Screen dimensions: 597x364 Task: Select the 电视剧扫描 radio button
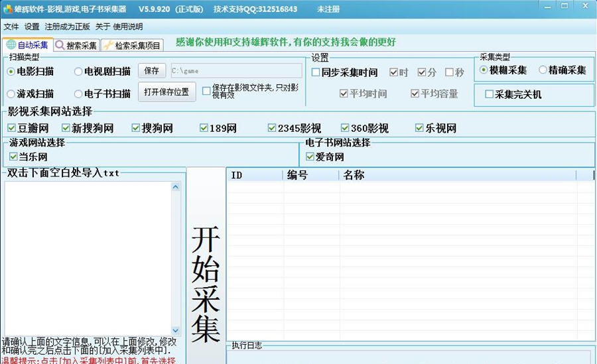coord(102,71)
